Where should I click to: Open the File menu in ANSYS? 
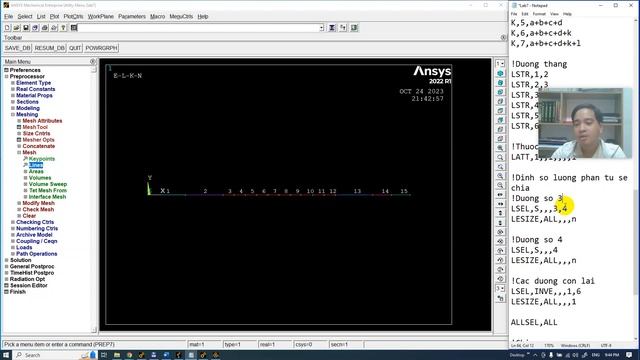pos(9,16)
